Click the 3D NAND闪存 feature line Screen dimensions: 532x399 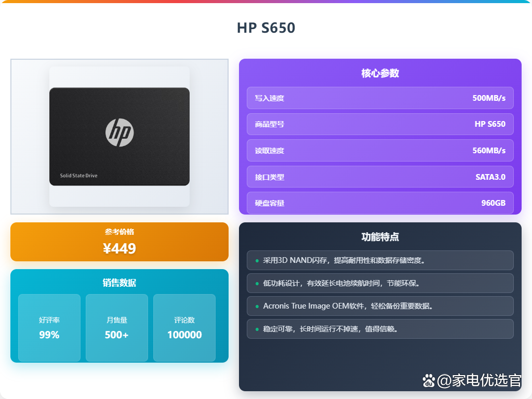pyautogui.click(x=380, y=260)
